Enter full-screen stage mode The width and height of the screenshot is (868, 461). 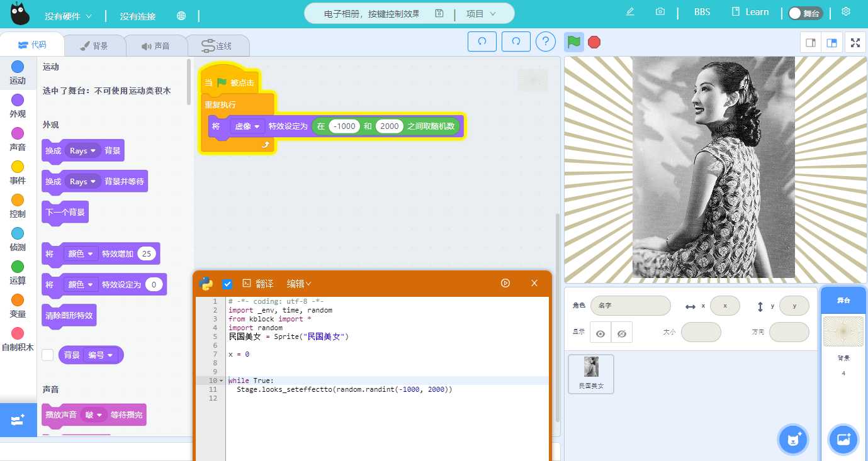[x=855, y=43]
